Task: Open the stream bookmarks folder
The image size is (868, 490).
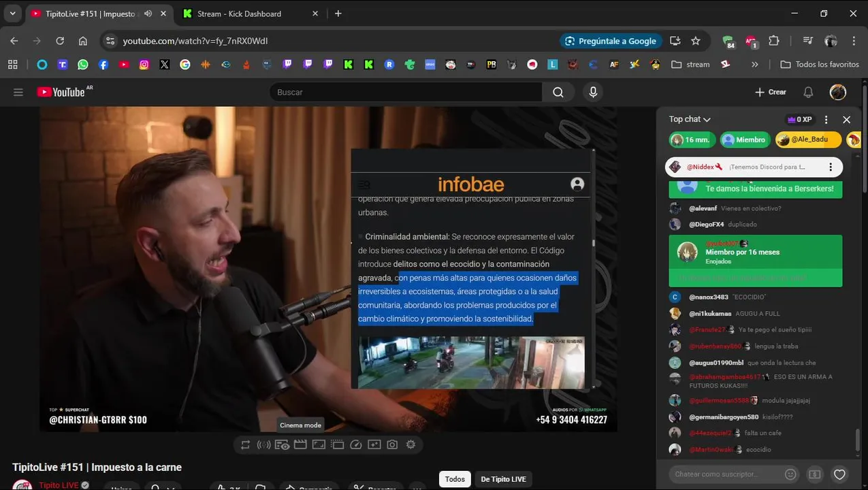Action: [x=690, y=65]
